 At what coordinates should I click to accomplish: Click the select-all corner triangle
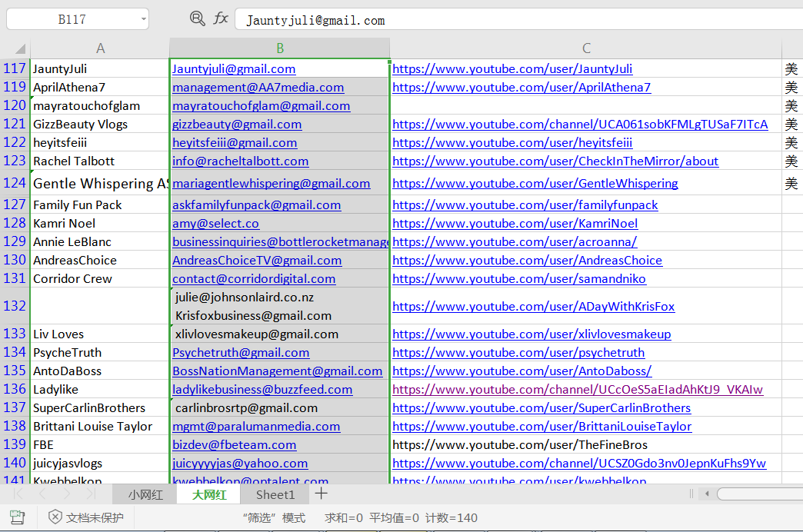pos(20,48)
